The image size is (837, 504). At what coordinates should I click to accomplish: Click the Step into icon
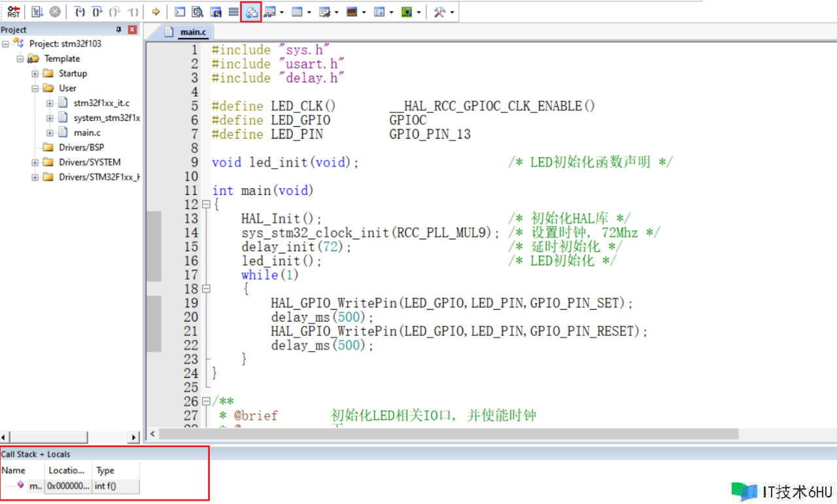pos(80,12)
